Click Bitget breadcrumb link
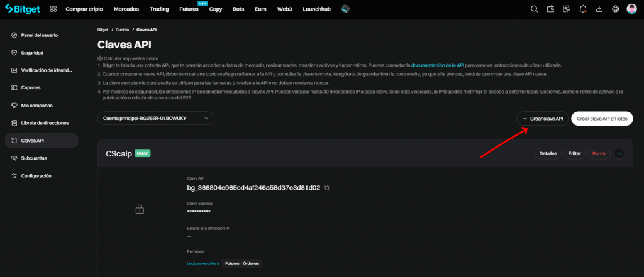Viewport: 644px width, 277px height. [x=103, y=30]
